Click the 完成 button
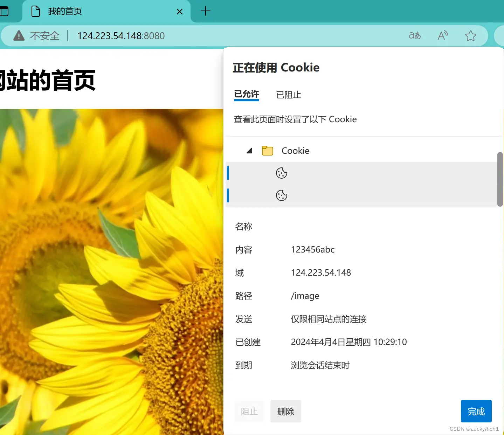504x435 pixels. [476, 411]
